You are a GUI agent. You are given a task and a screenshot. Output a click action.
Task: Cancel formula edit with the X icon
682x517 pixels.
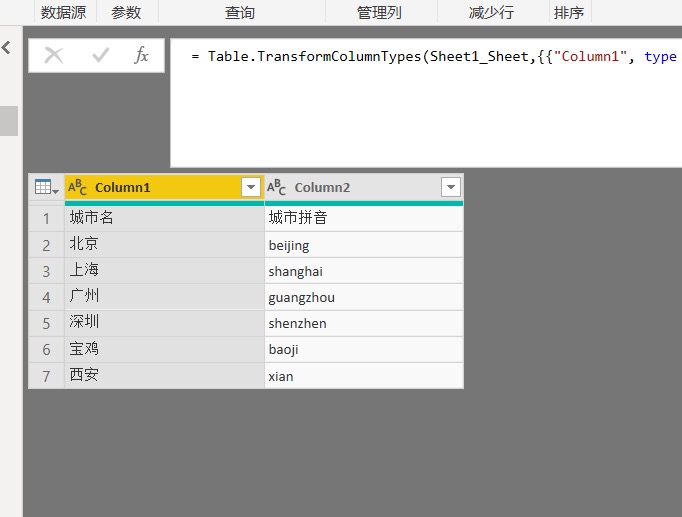coord(54,56)
